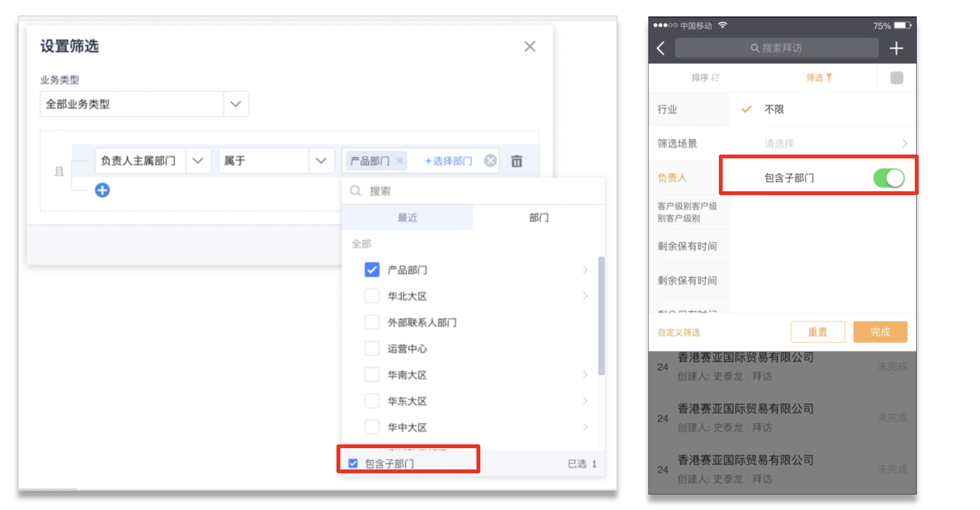This screenshot has height=510, width=980.
Task: Click the 全部 label in the department list
Action: pos(362,244)
